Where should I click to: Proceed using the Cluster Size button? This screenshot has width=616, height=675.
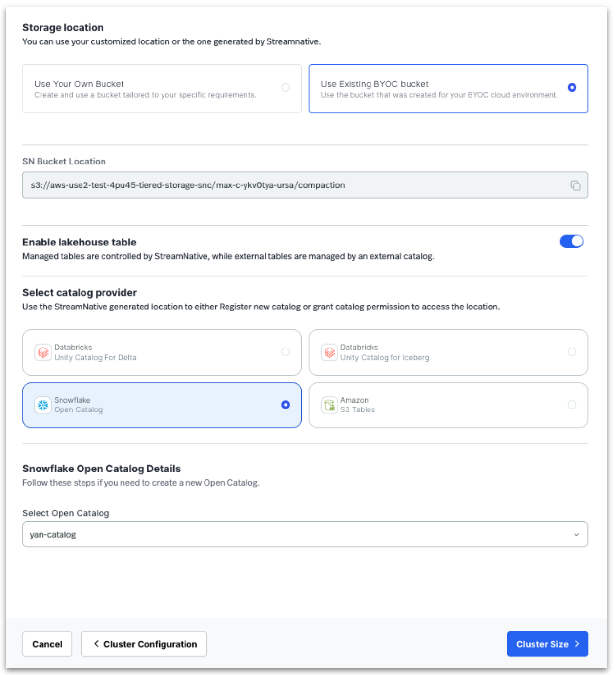coord(547,644)
